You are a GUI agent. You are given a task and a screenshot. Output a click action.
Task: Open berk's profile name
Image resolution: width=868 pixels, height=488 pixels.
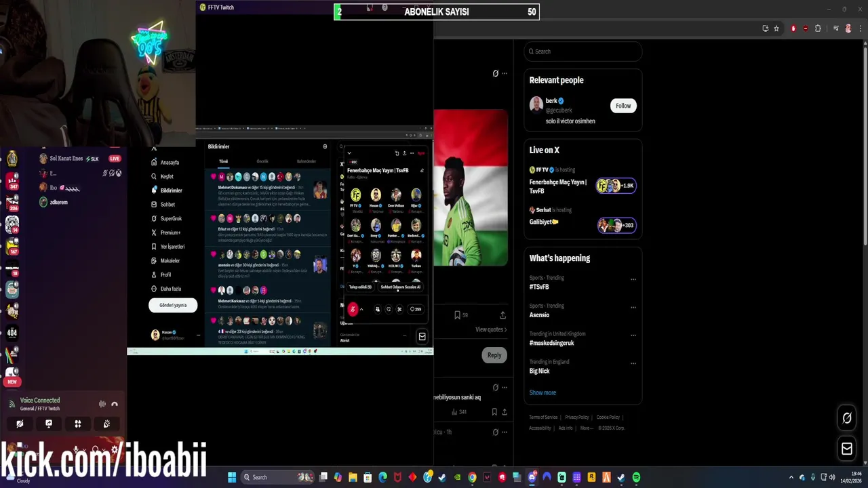[551, 101]
